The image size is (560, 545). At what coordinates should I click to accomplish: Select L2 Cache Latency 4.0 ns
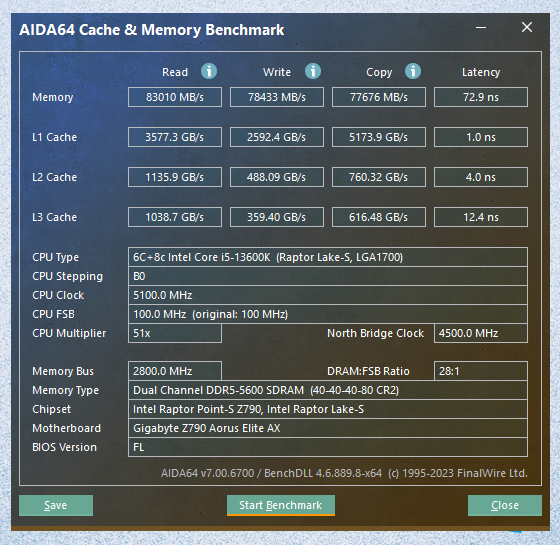click(x=481, y=177)
